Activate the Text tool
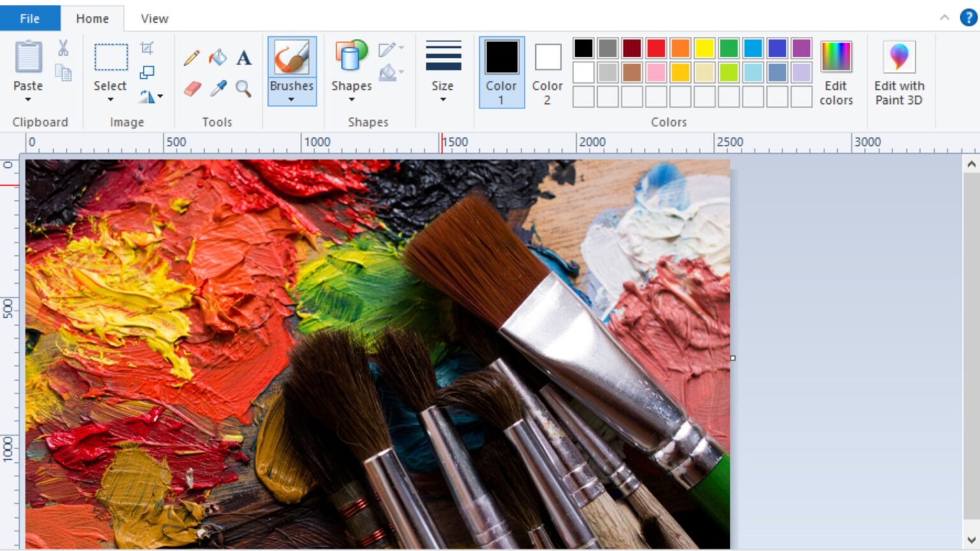Viewport: 980px width, 551px height. tap(244, 58)
